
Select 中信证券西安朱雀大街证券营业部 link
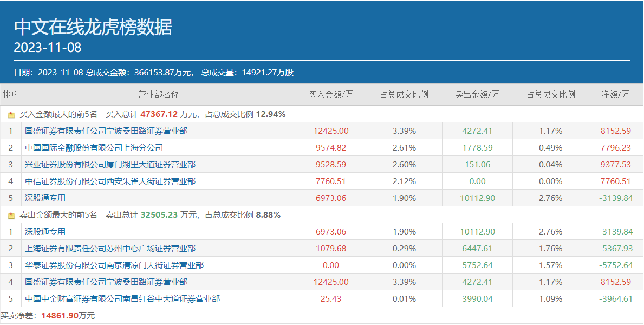click(110, 181)
